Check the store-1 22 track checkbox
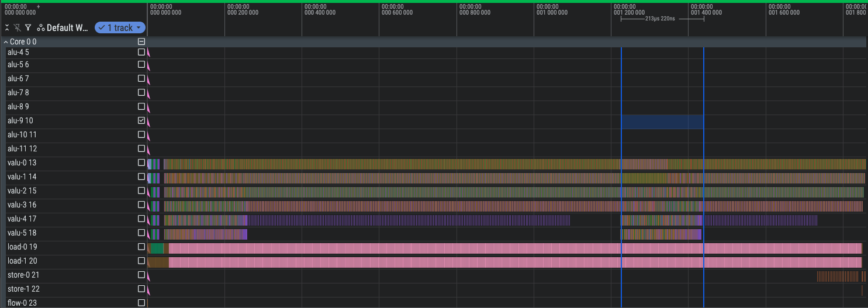This screenshot has height=308, width=868. 141,289
